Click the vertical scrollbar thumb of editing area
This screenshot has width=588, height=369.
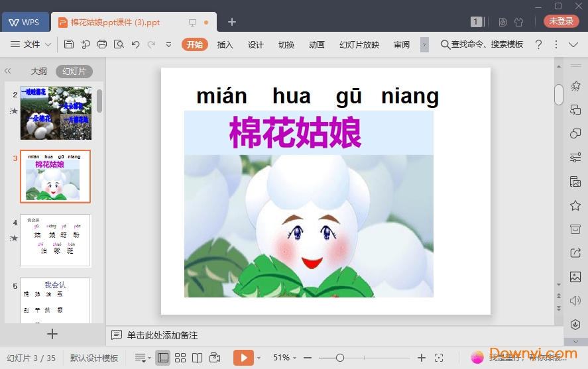pos(559,95)
